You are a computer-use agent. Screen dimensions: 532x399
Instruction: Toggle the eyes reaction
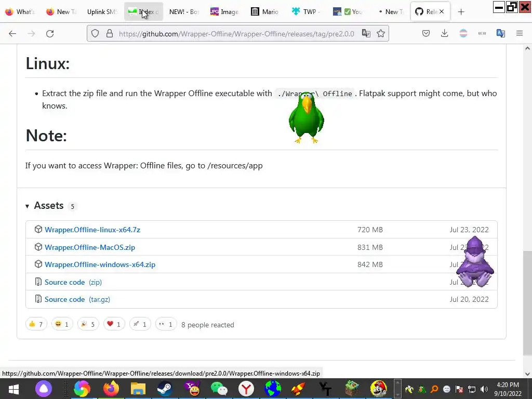point(166,324)
